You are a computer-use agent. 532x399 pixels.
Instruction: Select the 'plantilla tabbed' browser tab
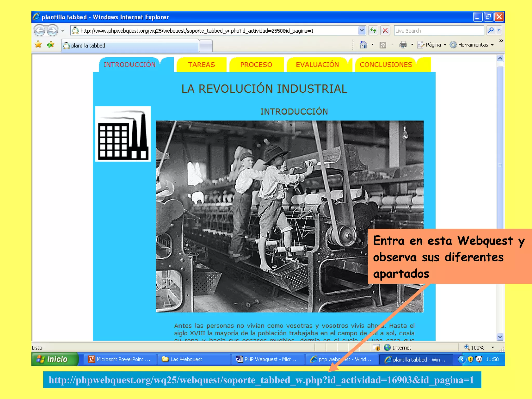click(x=130, y=45)
